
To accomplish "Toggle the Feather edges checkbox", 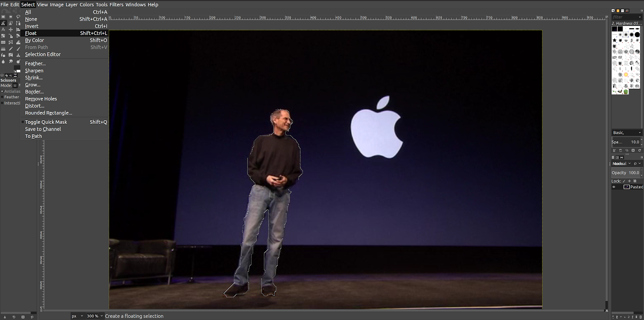I will (2, 97).
